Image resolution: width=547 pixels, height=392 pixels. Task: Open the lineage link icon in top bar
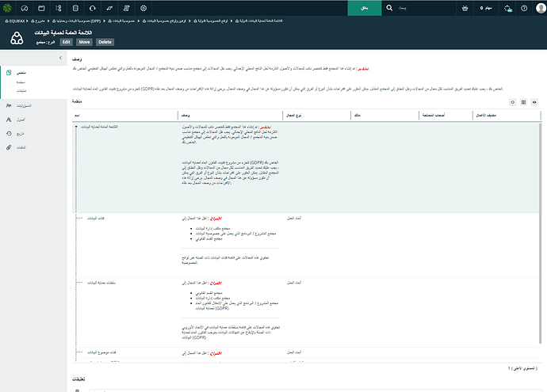point(109,8)
